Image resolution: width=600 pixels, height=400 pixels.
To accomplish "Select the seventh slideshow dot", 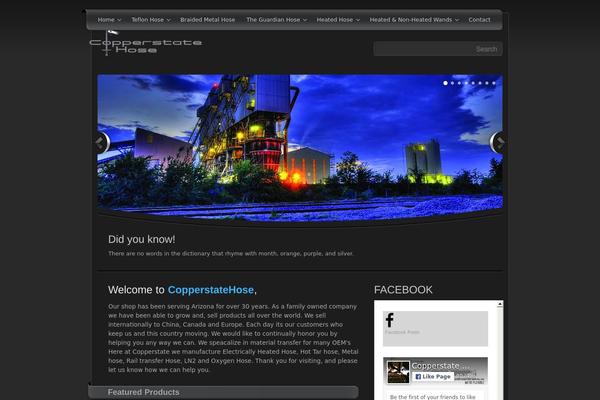I will tap(487, 83).
